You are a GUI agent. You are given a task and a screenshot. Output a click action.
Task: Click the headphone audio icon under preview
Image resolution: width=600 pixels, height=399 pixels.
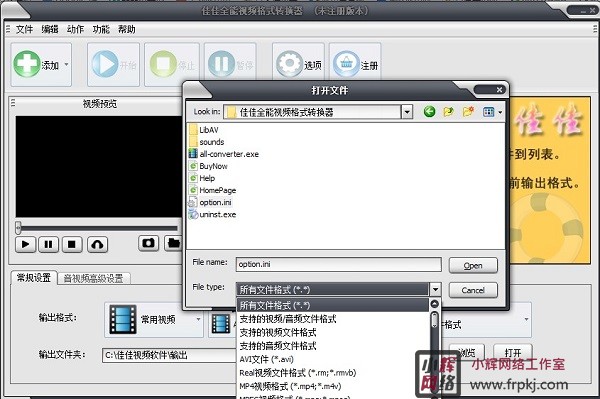97,244
